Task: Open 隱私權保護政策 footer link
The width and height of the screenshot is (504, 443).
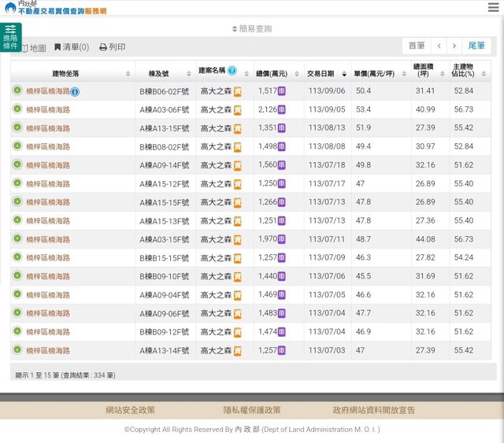Action: (252, 410)
